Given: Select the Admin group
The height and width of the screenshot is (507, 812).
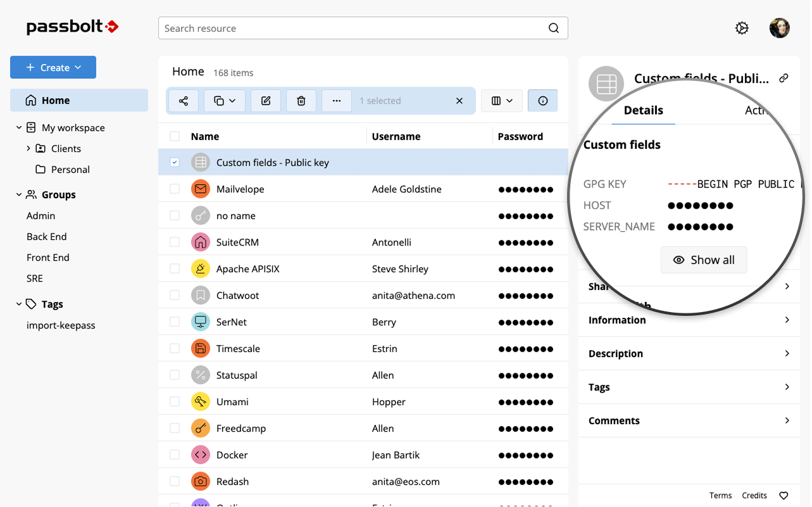Looking at the screenshot, I should (x=41, y=216).
